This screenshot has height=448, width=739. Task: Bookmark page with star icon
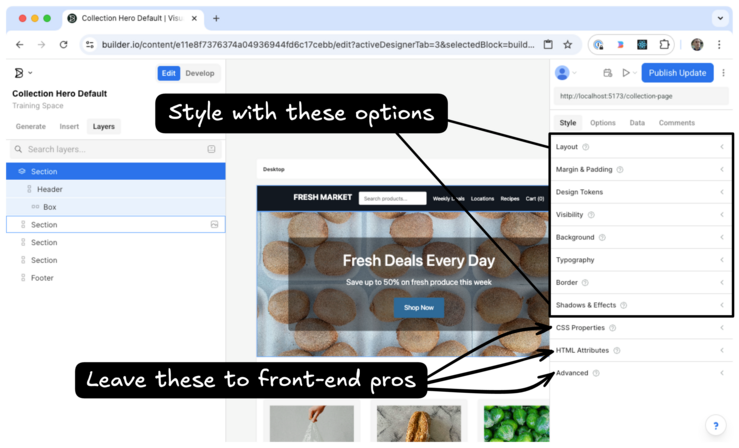[x=568, y=45]
